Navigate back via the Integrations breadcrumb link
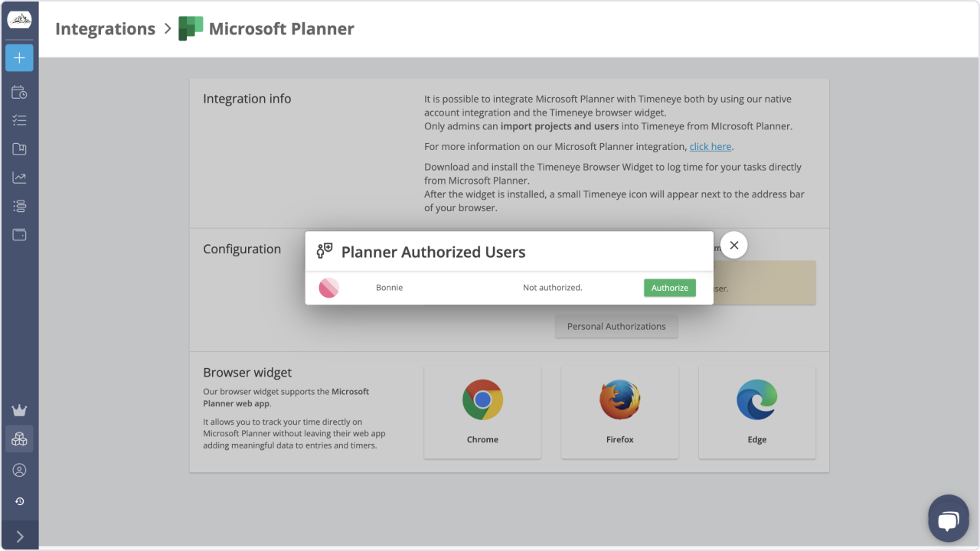The width and height of the screenshot is (980, 551). tap(105, 28)
